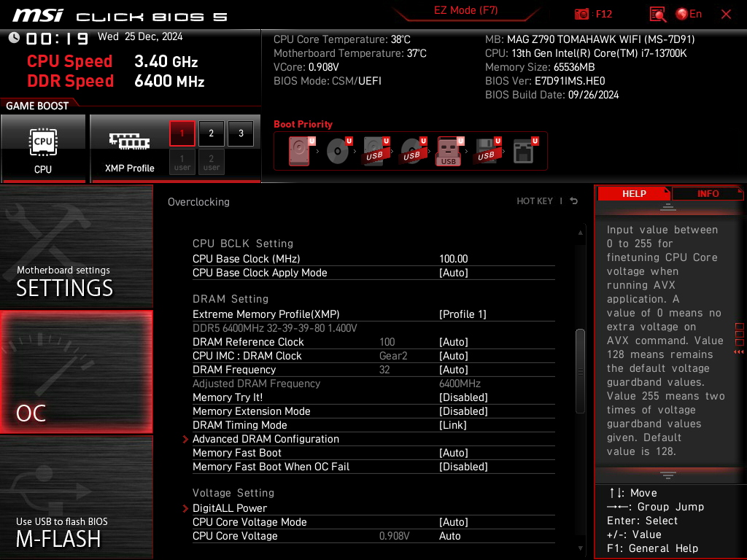
Task: Click the CPU BCLK Setting header
Action: point(243,244)
